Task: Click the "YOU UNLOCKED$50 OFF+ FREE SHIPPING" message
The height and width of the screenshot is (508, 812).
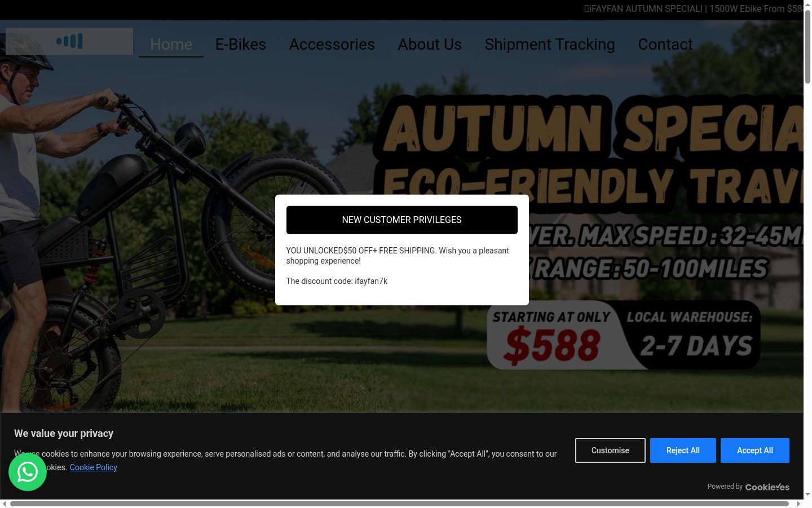Action: [x=398, y=256]
